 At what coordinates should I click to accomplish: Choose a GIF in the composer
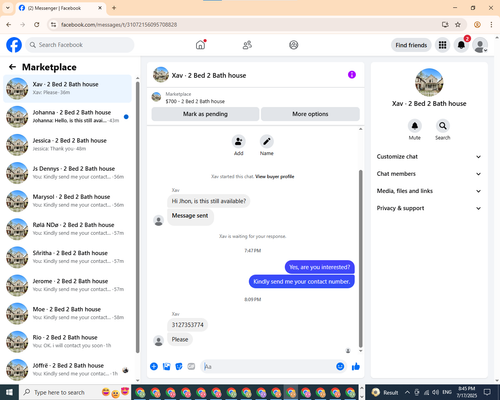tap(191, 367)
